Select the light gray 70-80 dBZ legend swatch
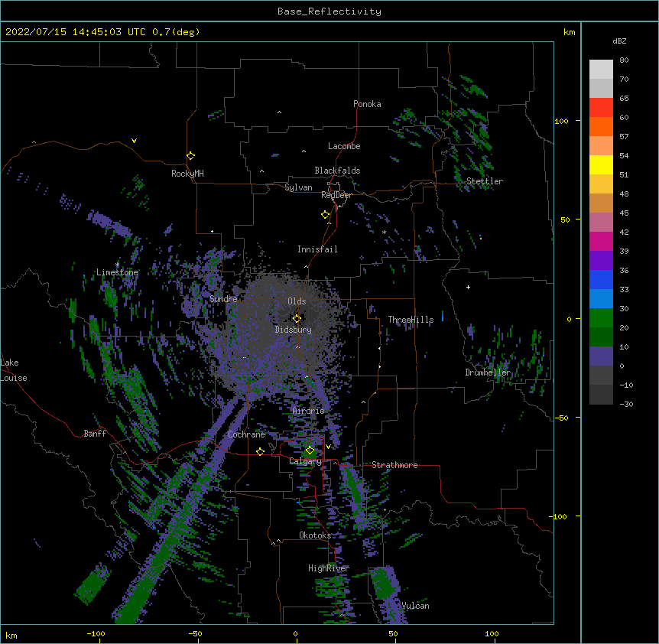The image size is (659, 644). pos(601,70)
